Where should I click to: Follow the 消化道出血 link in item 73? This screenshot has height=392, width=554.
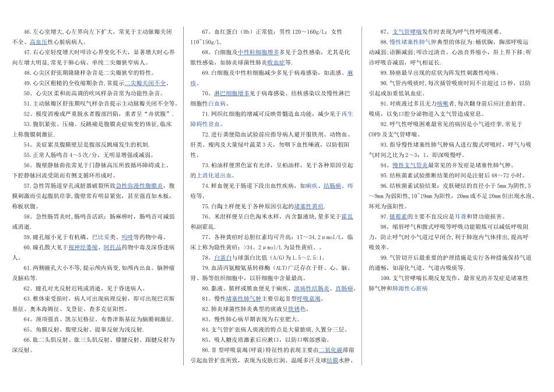(217, 176)
